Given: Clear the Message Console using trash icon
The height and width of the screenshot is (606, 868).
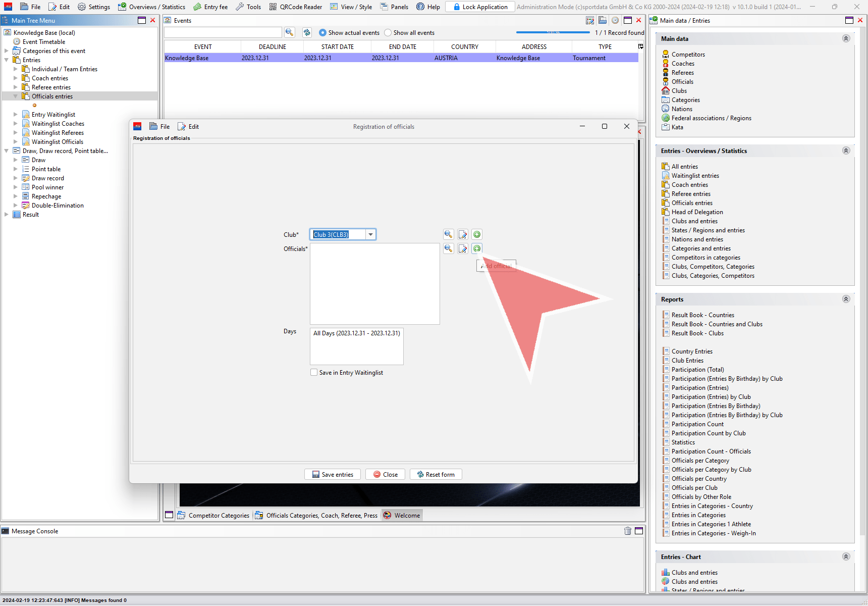Looking at the screenshot, I should (628, 531).
